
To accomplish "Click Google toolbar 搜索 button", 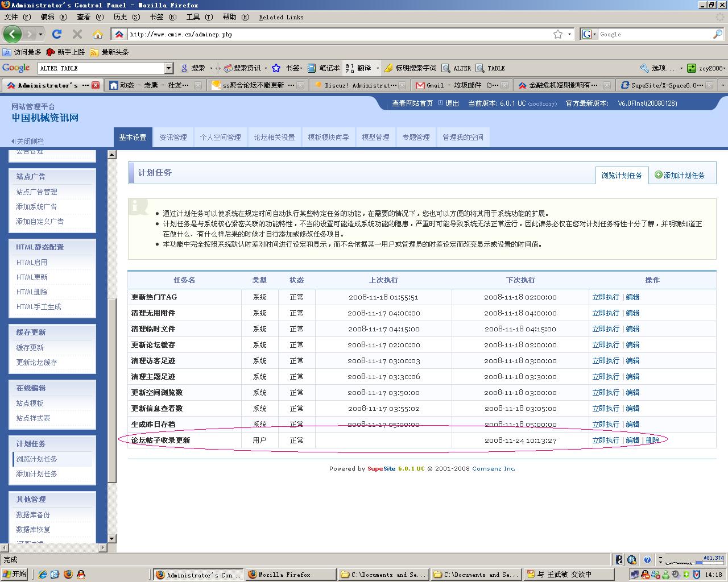I will tap(193, 68).
